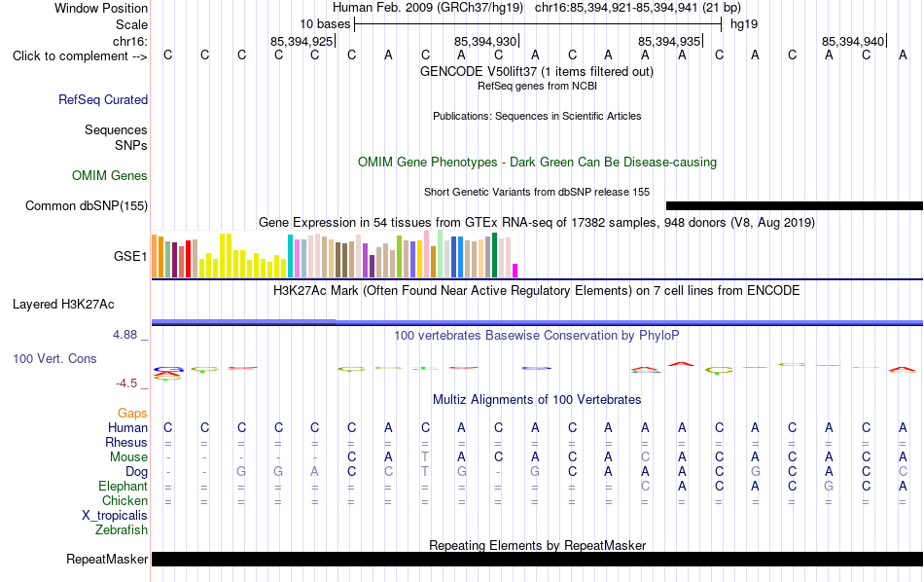
Task: Click the 85,394,925 position marker
Action: click(302, 41)
